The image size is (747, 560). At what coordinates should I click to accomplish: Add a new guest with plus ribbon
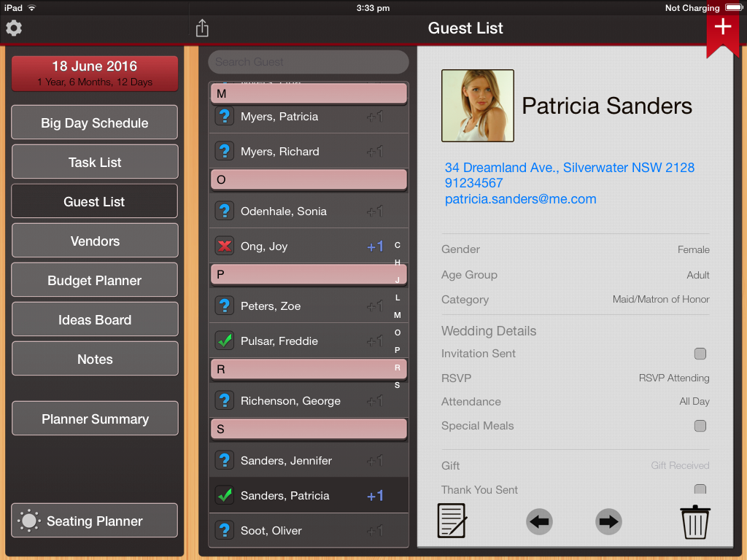722,27
